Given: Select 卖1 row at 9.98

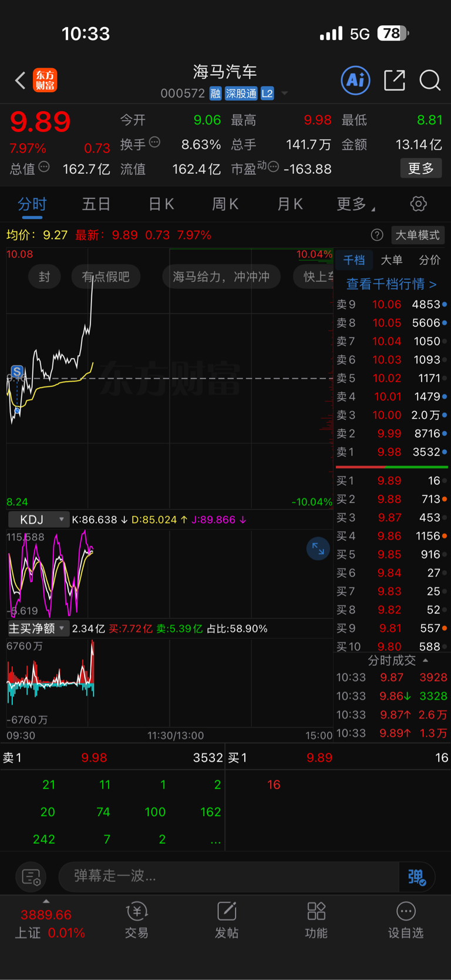Looking at the screenshot, I should click(392, 452).
